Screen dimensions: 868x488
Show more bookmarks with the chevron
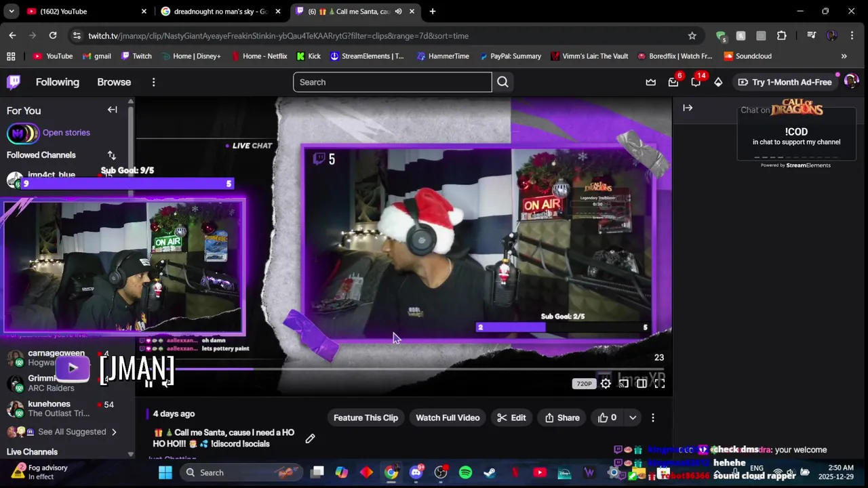(844, 56)
